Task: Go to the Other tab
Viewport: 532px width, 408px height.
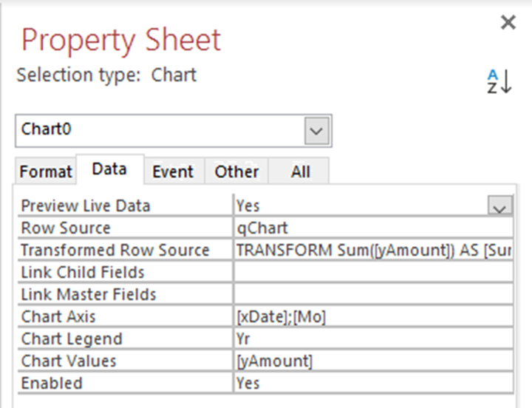Action: tap(236, 171)
